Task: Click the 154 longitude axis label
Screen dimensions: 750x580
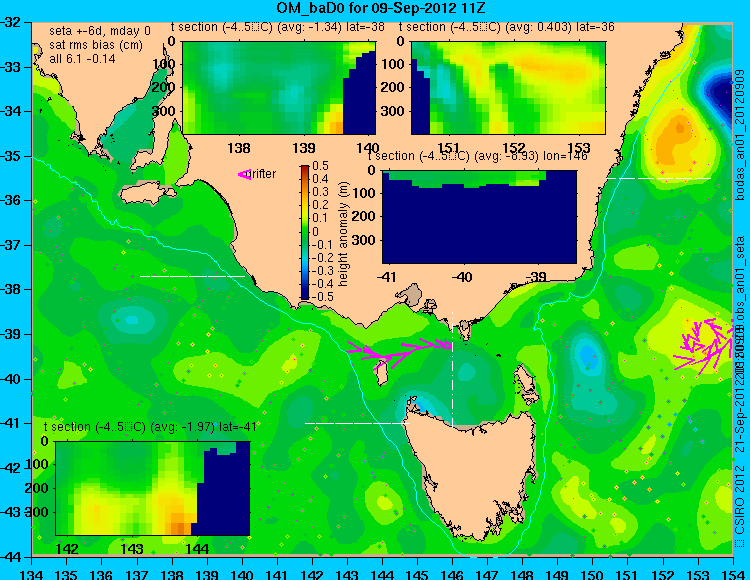Action: pyautogui.click(x=732, y=574)
